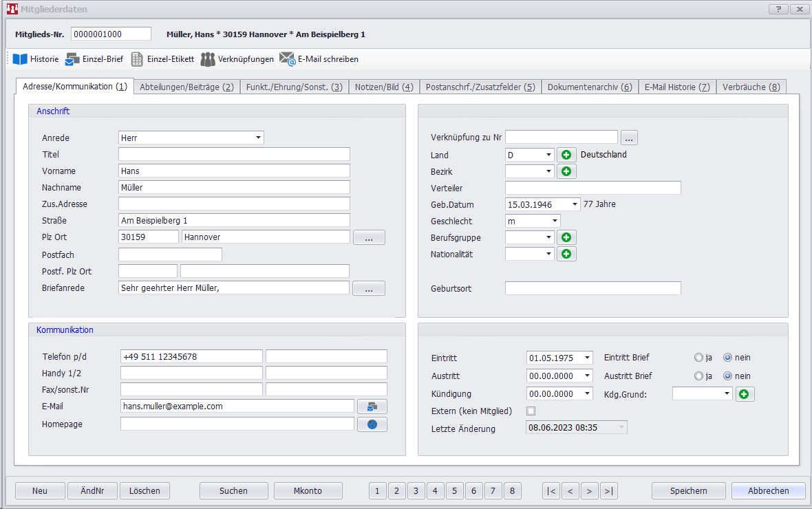Viewport: 812px width, 509px height.
Task: Expand the Anrede dropdown
Action: point(258,138)
